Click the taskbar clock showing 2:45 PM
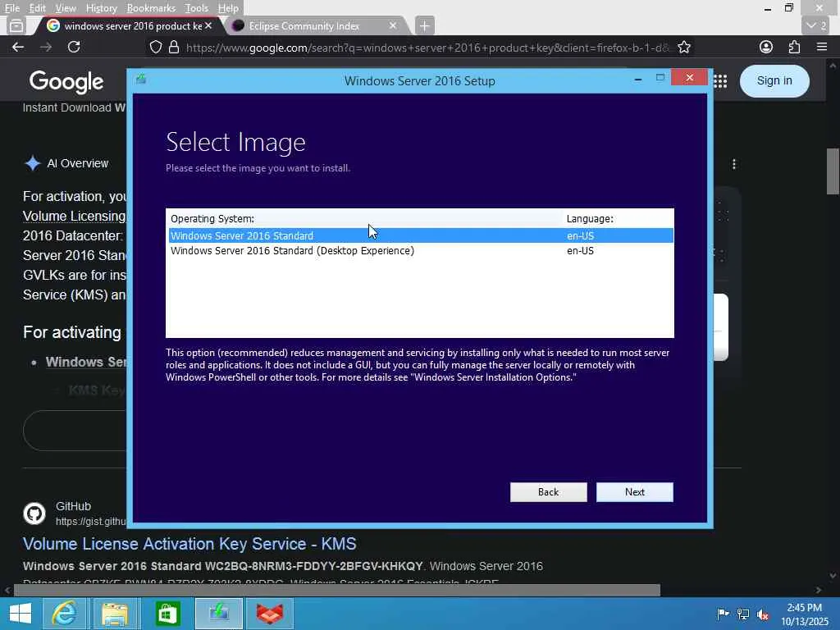The height and width of the screenshot is (630, 840). (x=804, y=614)
